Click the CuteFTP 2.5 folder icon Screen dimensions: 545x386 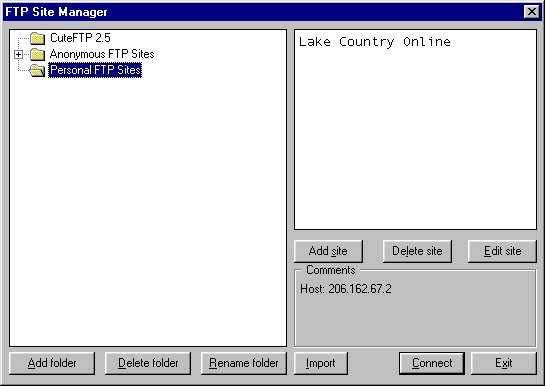[37, 38]
